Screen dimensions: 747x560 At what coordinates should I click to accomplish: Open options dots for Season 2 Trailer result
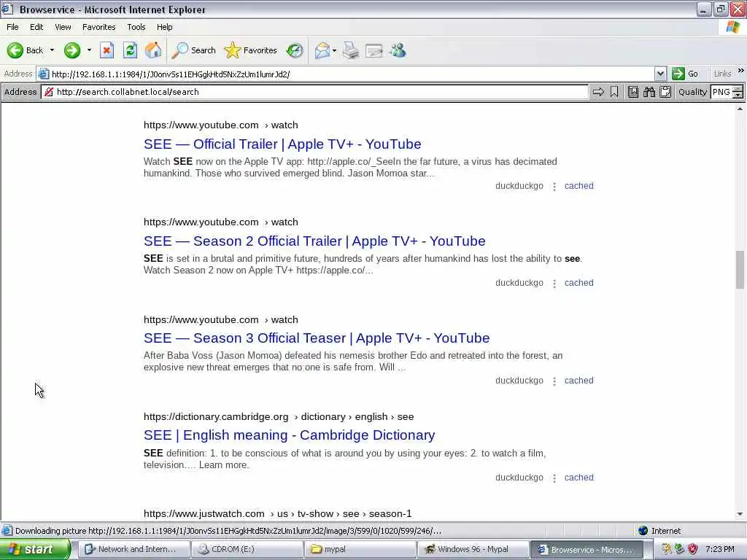click(x=554, y=284)
